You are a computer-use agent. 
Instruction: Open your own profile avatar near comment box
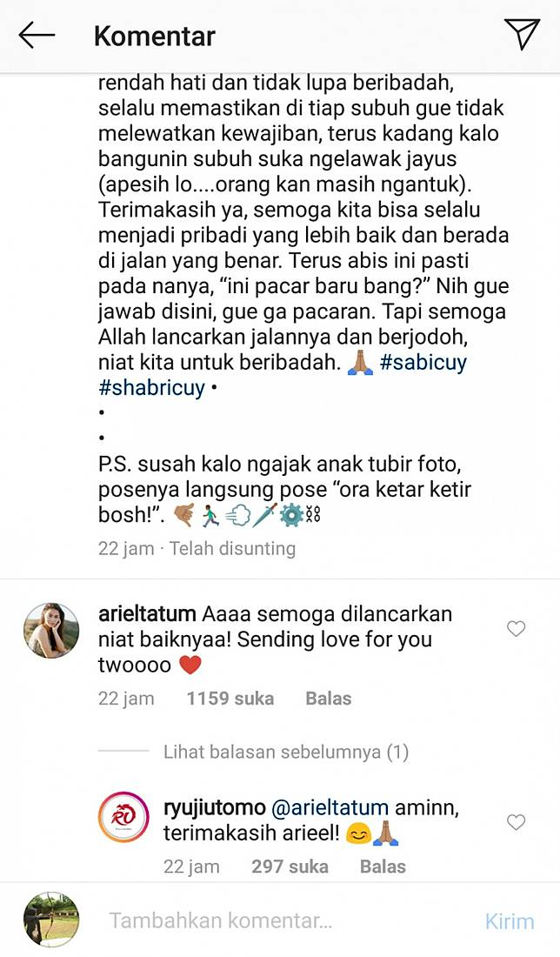(51, 920)
